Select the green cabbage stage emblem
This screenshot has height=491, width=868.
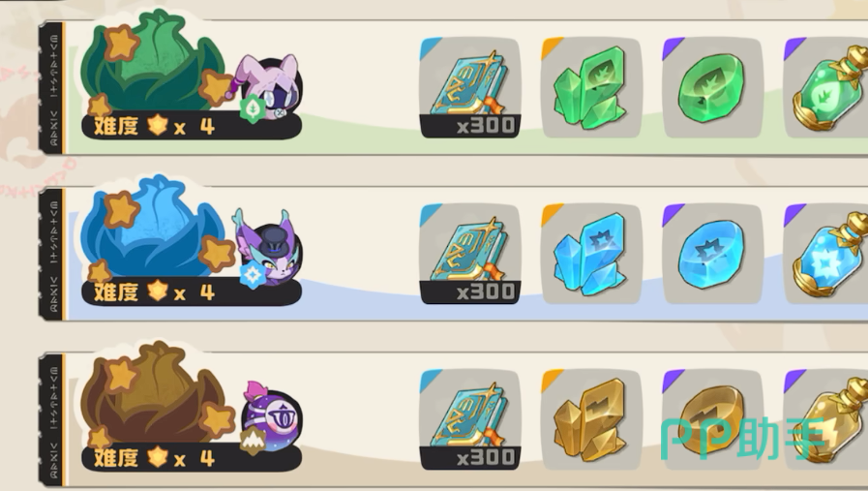154,62
